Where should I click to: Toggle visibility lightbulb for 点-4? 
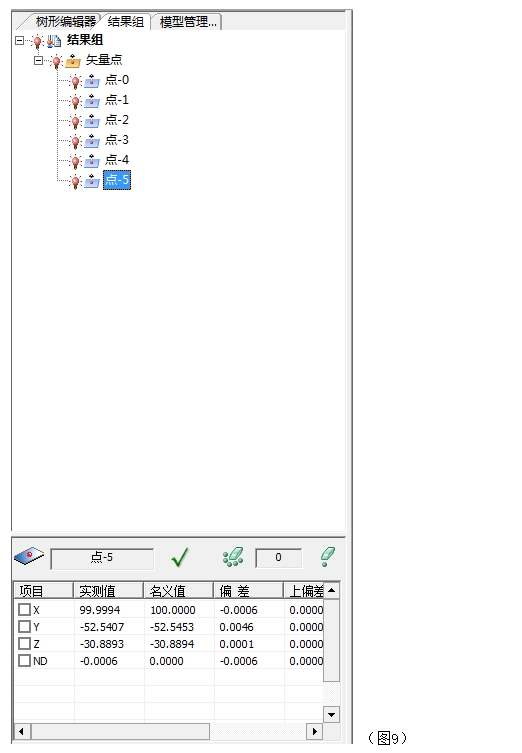pos(75,161)
